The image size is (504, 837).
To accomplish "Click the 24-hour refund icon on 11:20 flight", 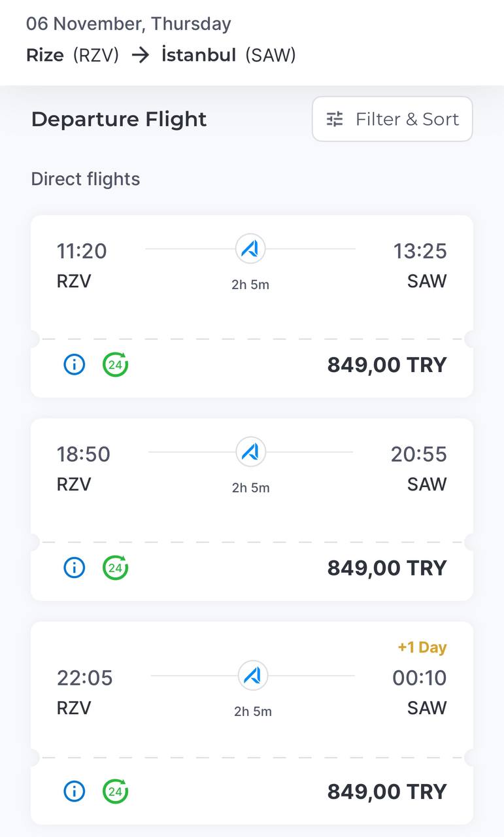I will [x=116, y=364].
